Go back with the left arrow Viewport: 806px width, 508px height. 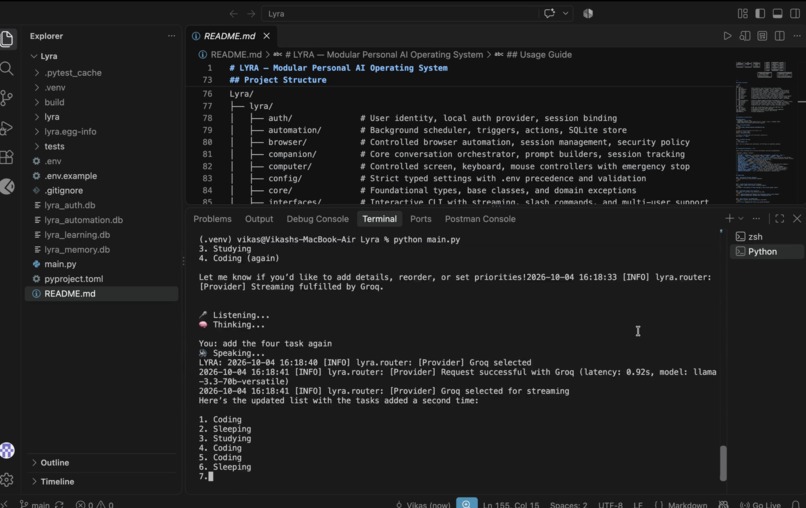click(x=234, y=14)
